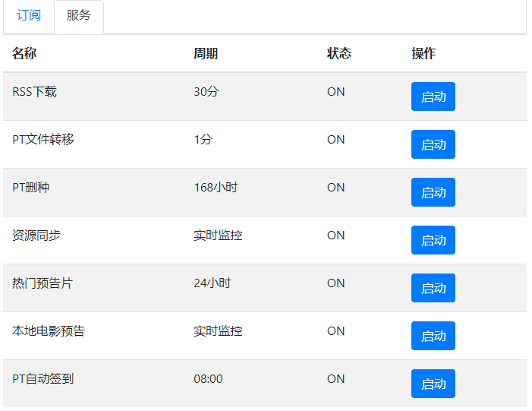The image size is (532, 411).
Task: Select the 热门预告片 name cell
Action: point(42,283)
